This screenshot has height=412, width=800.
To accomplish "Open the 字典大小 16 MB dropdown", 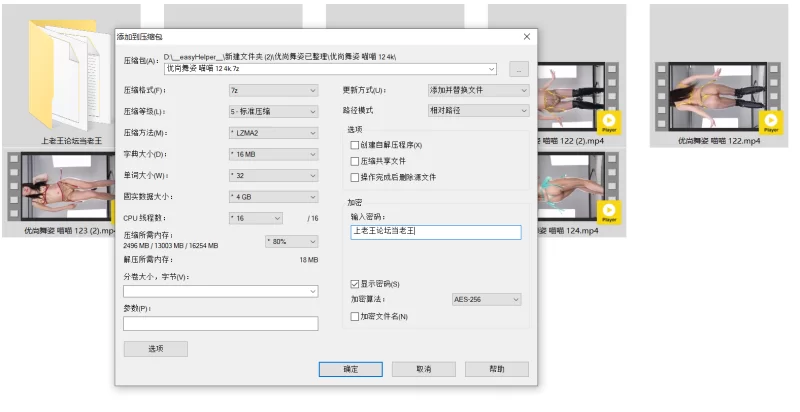I will [273, 154].
